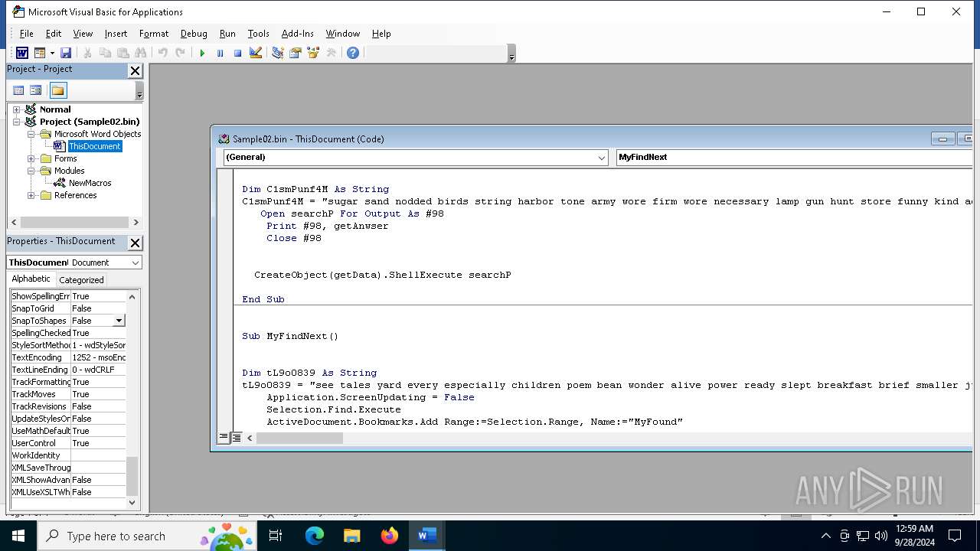Image resolution: width=980 pixels, height=551 pixels.
Task: Click the Paste toolbar icon
Action: coord(122,53)
